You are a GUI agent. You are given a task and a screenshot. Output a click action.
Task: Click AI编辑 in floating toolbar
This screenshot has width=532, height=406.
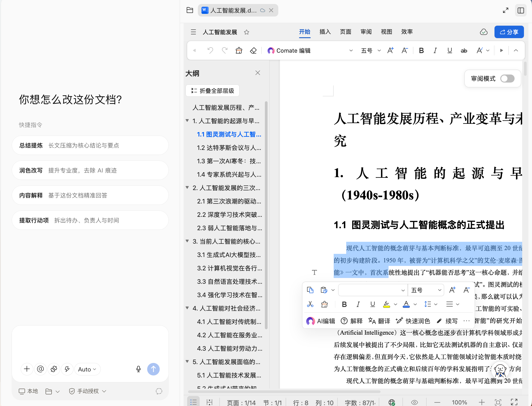pos(320,321)
